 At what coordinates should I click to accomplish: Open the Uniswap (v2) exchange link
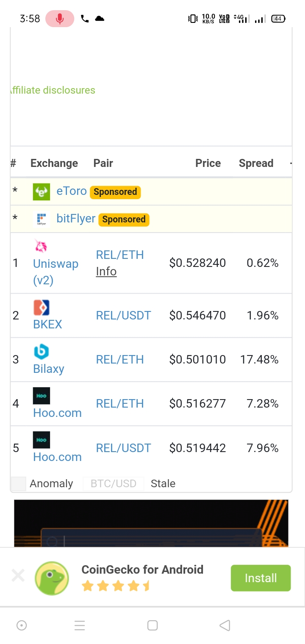coord(55,272)
